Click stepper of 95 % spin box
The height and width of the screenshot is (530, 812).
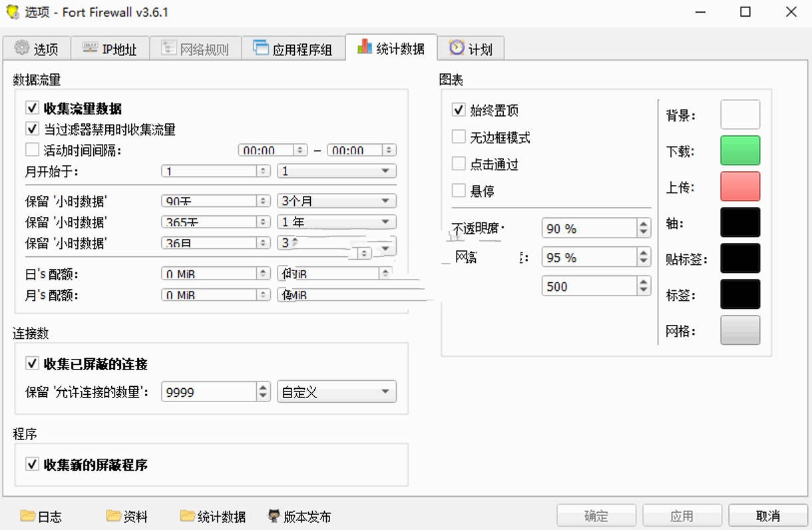click(644, 257)
